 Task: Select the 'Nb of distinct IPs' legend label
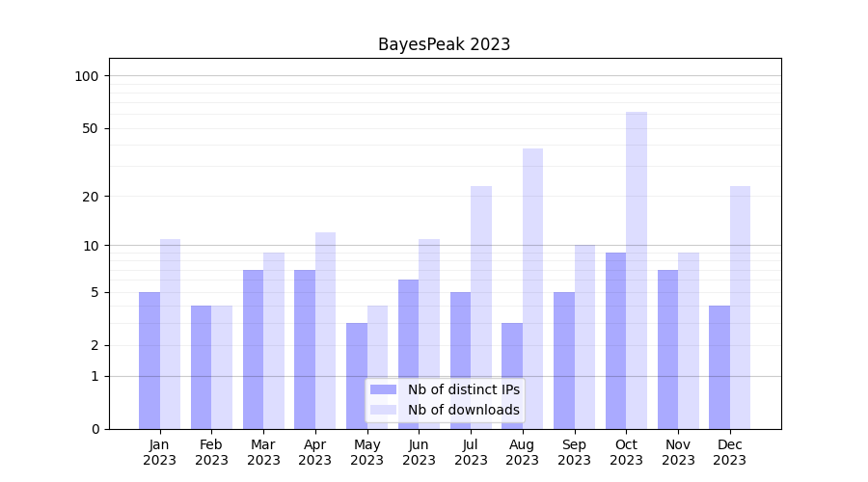tap(463, 389)
